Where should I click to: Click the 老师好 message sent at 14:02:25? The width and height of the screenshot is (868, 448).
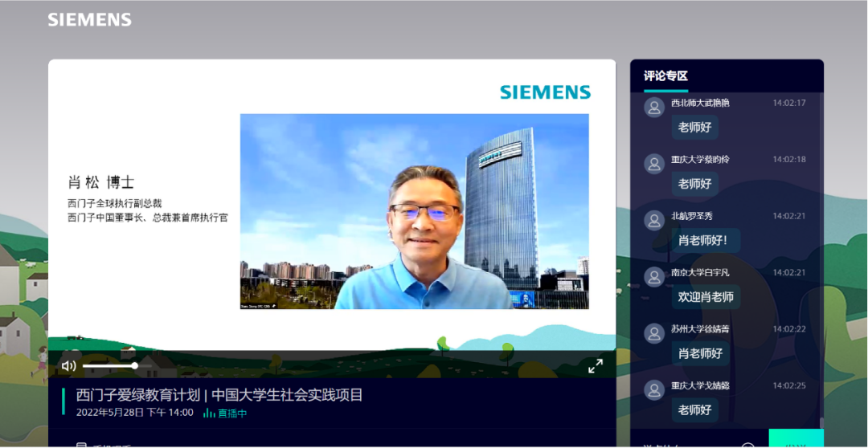(694, 409)
